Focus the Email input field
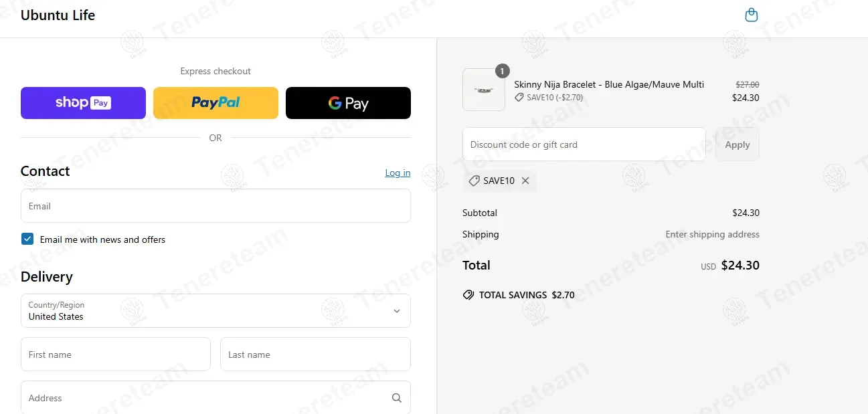The width and height of the screenshot is (868, 414). [215, 206]
